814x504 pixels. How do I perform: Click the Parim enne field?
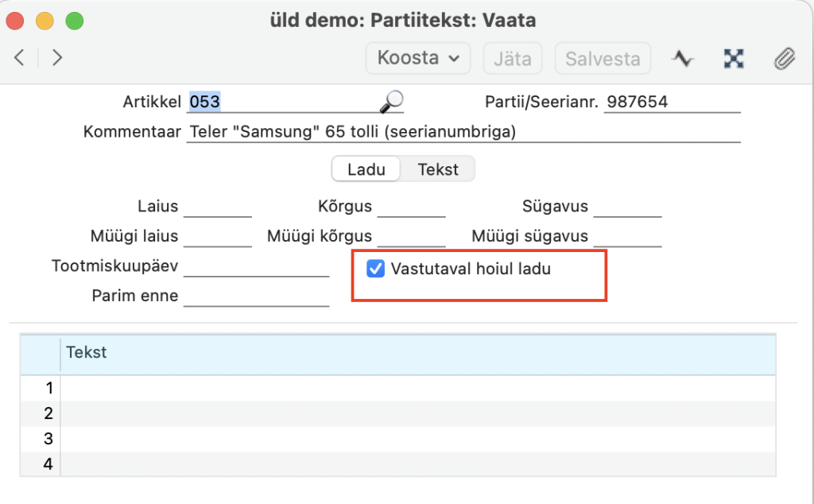click(255, 297)
